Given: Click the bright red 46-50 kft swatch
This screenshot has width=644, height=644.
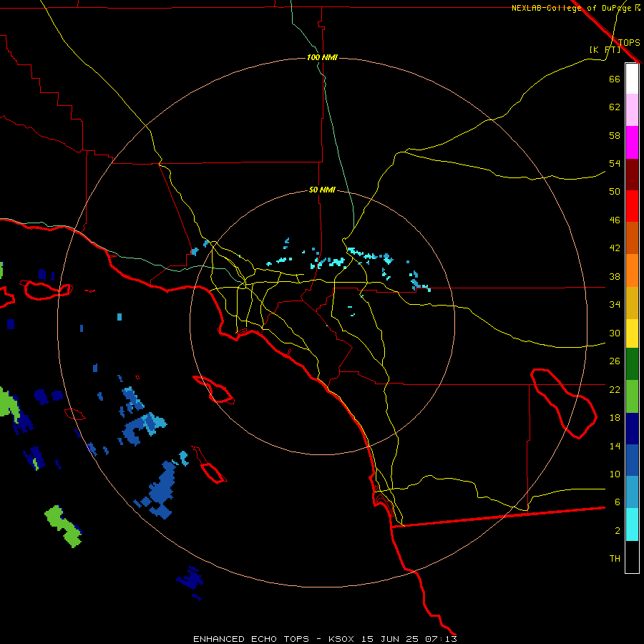Looking at the screenshot, I should tap(632, 206).
